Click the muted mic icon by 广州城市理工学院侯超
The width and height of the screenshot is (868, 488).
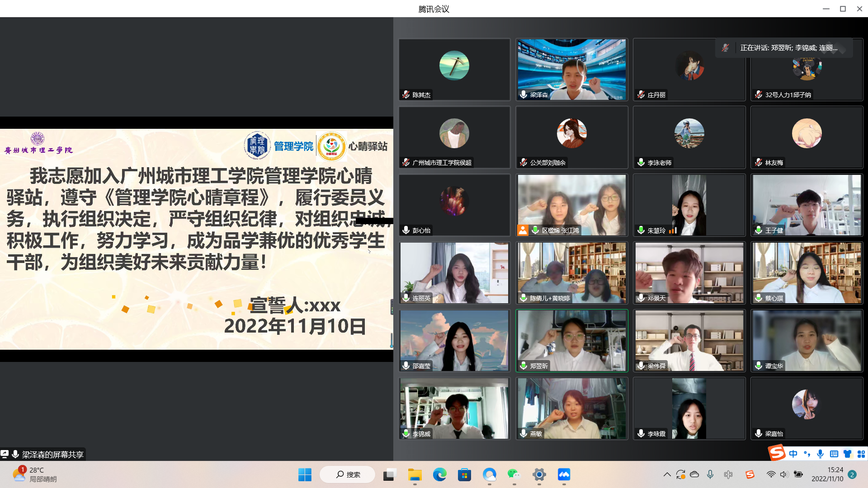tap(406, 162)
